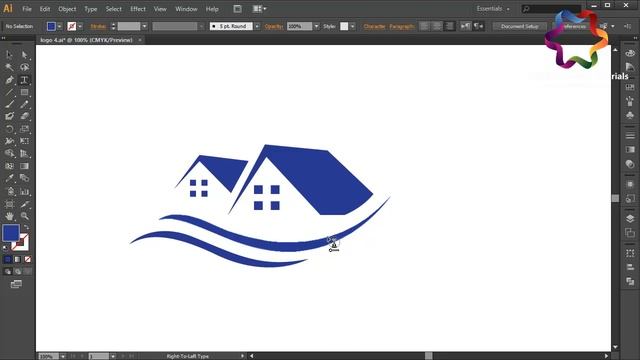Open the Opacity value dropdown
Screen dimensions: 640x360
coord(316,26)
